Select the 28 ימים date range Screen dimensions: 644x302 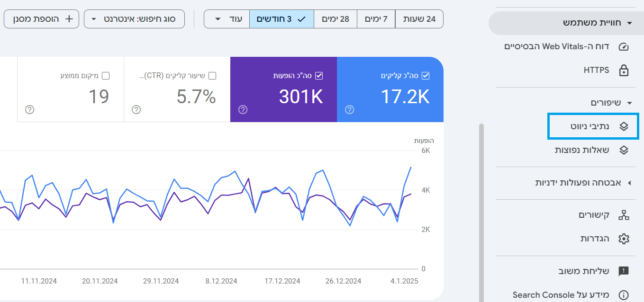pos(335,19)
